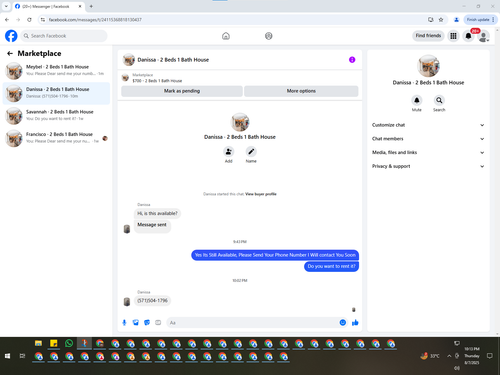Mute the Danissa conversation
The height and width of the screenshot is (375, 500).
coord(417,100)
